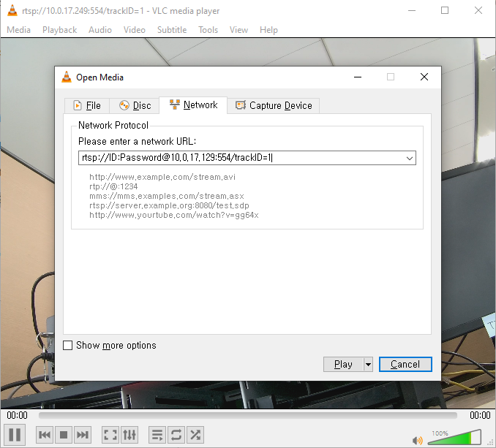Open the extended settings equalizer icon
The width and height of the screenshot is (496, 448).
tap(129, 435)
